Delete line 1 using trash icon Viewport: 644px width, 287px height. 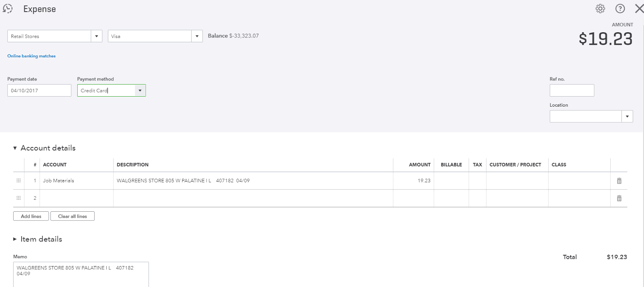(619, 181)
